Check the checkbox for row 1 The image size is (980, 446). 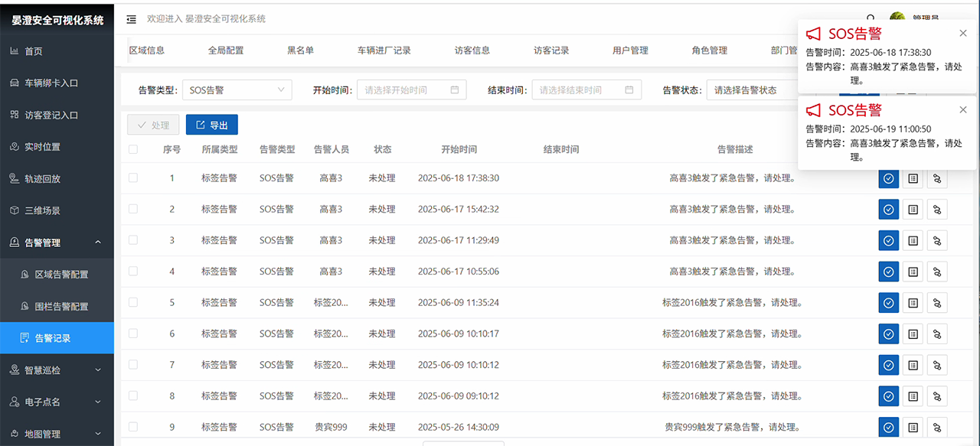tap(133, 178)
